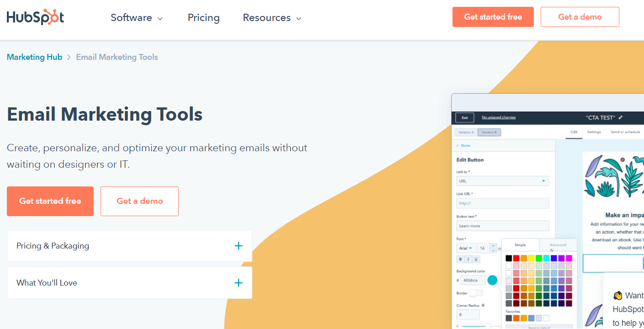Screen dimensions: 644x329
Task: Navigate to Marketing Hub via breadcrumb
Action: tap(34, 57)
